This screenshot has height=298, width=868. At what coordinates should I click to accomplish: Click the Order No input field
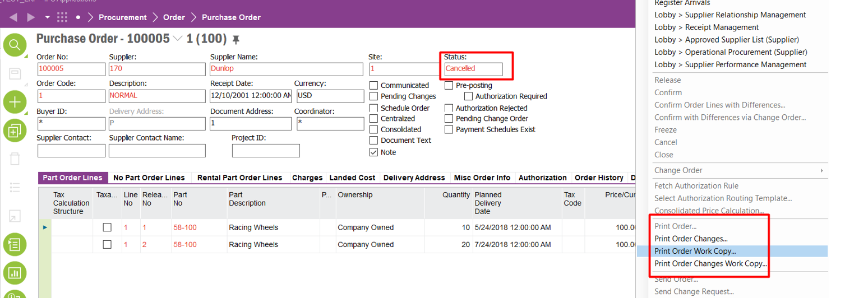coord(71,69)
